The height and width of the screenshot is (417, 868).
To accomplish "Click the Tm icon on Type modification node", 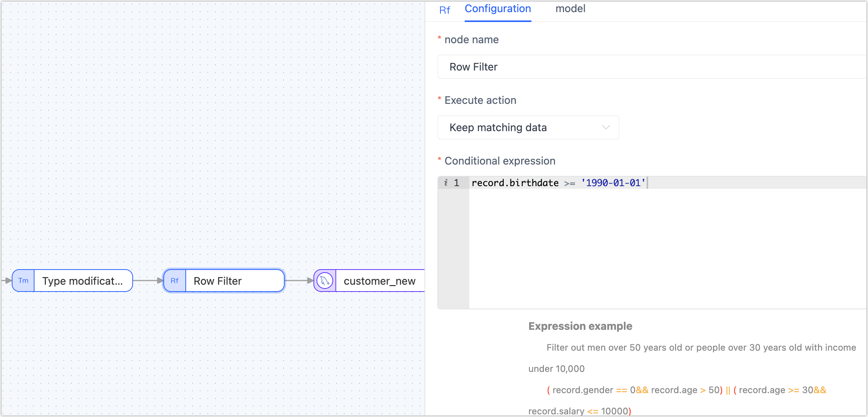I will (23, 281).
